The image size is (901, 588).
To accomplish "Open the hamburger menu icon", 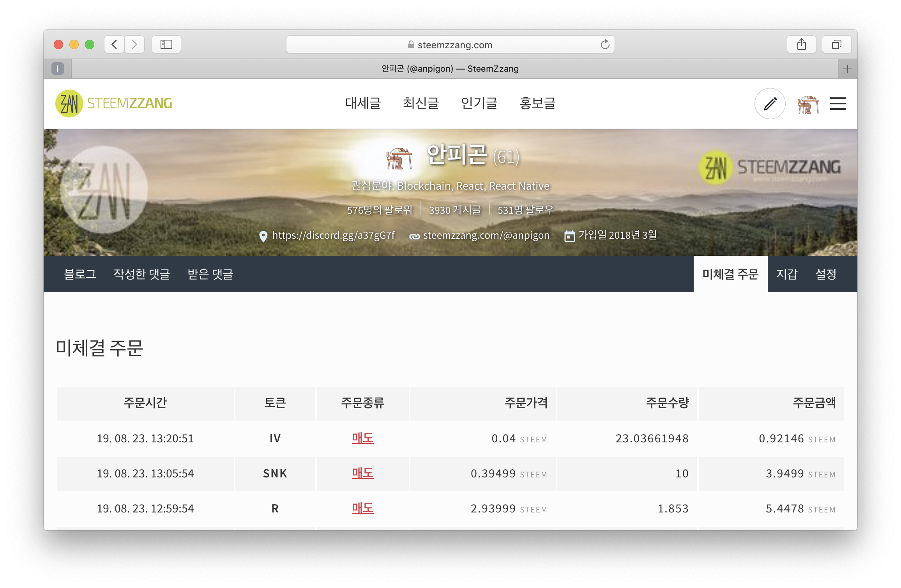I will pyautogui.click(x=837, y=104).
